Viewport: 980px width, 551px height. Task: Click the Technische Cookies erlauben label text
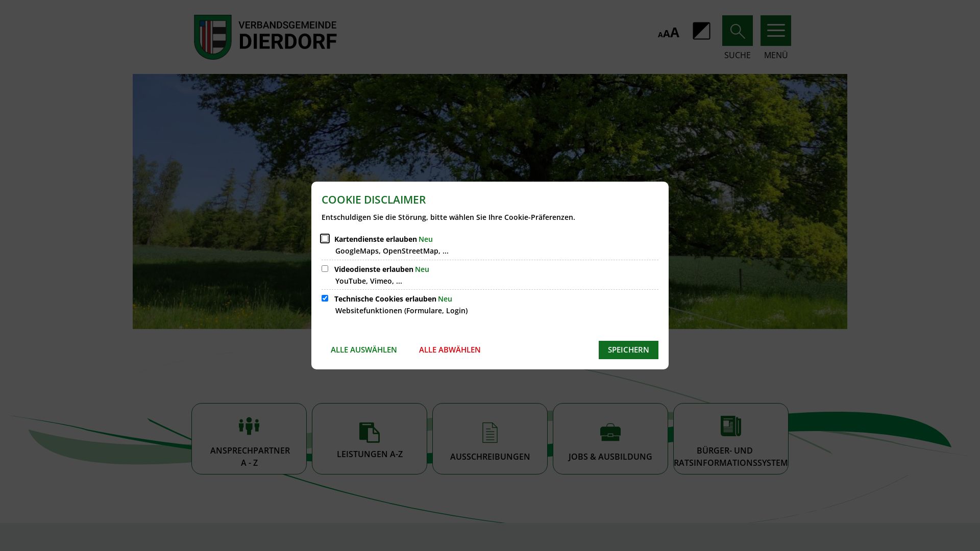point(385,299)
